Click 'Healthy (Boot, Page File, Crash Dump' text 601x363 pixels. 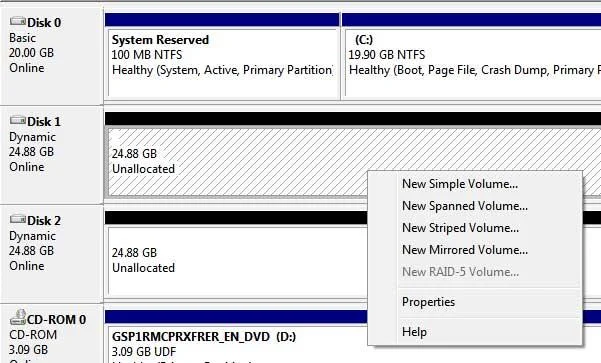pos(449,70)
